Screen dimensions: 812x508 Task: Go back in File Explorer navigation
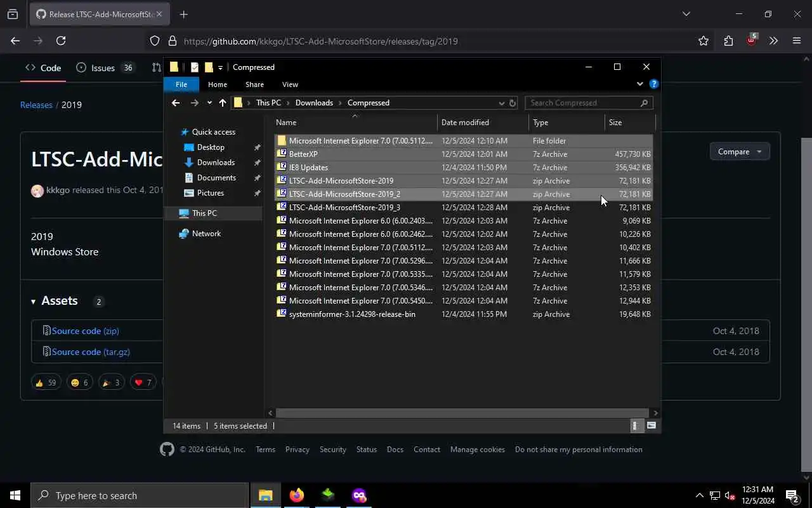click(x=176, y=103)
